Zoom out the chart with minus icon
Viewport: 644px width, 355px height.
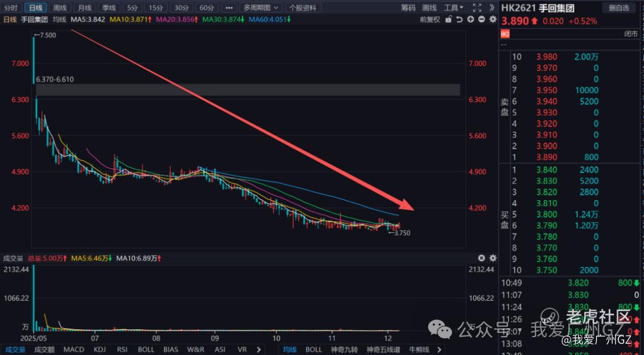coord(481,19)
